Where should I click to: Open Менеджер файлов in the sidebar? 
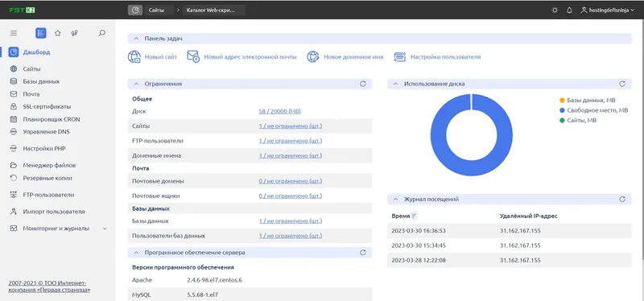pyautogui.click(x=49, y=166)
